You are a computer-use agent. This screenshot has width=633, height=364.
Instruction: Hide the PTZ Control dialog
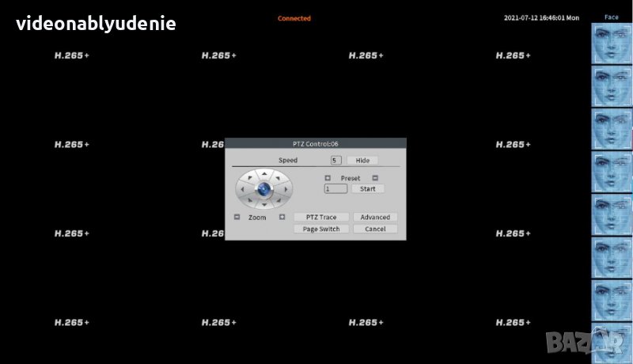click(x=362, y=161)
